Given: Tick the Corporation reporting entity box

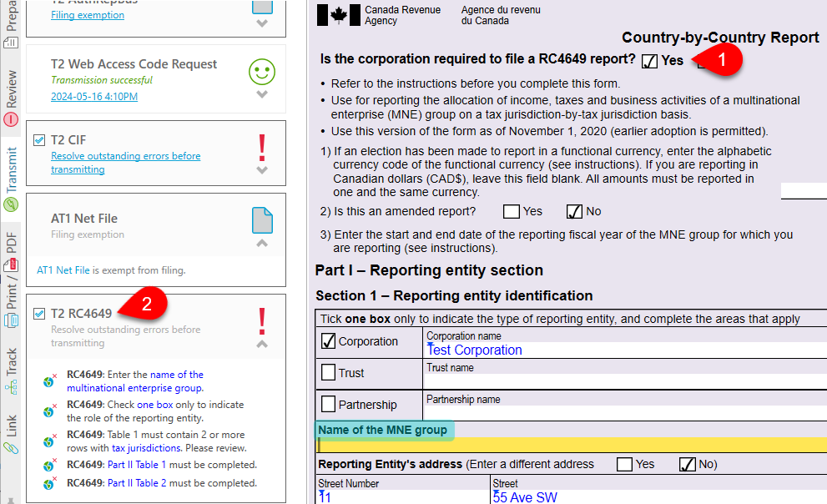Looking at the screenshot, I should (x=328, y=341).
